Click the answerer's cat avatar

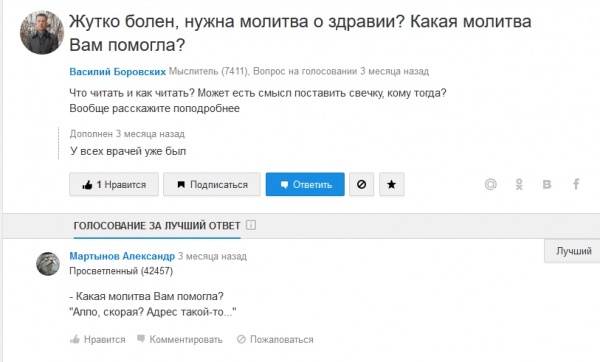[x=48, y=264]
